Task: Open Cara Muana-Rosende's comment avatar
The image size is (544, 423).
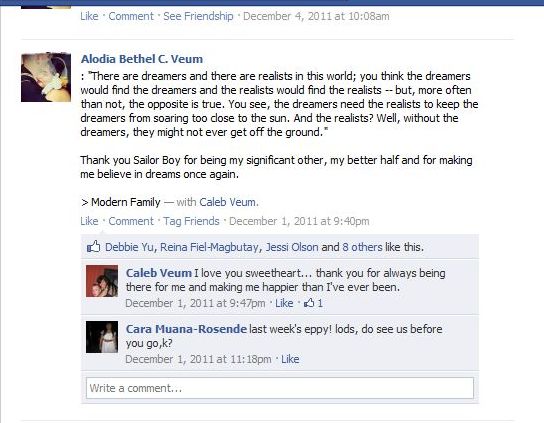Action: tap(102, 337)
